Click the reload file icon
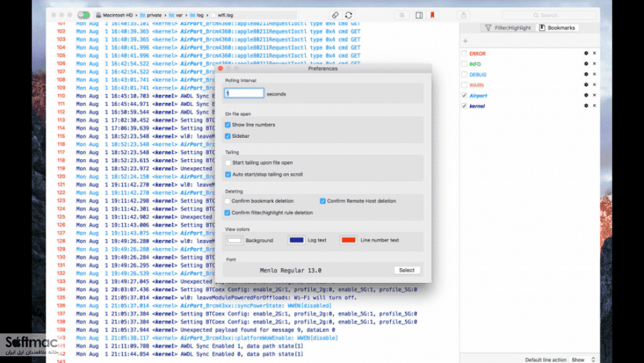Screen dimensions: 644x363 [349, 15]
